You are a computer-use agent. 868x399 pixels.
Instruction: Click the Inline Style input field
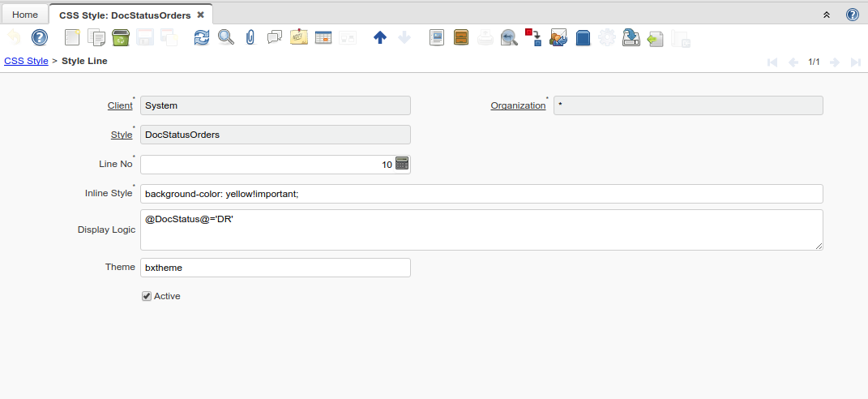pos(481,194)
